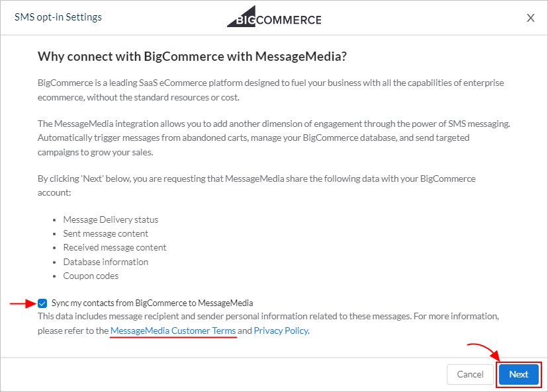Proceed with the blue Next button

tap(519, 374)
